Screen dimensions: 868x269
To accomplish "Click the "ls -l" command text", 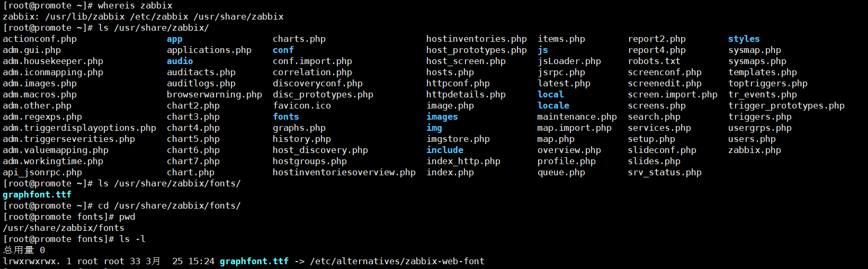I will click(x=132, y=239).
